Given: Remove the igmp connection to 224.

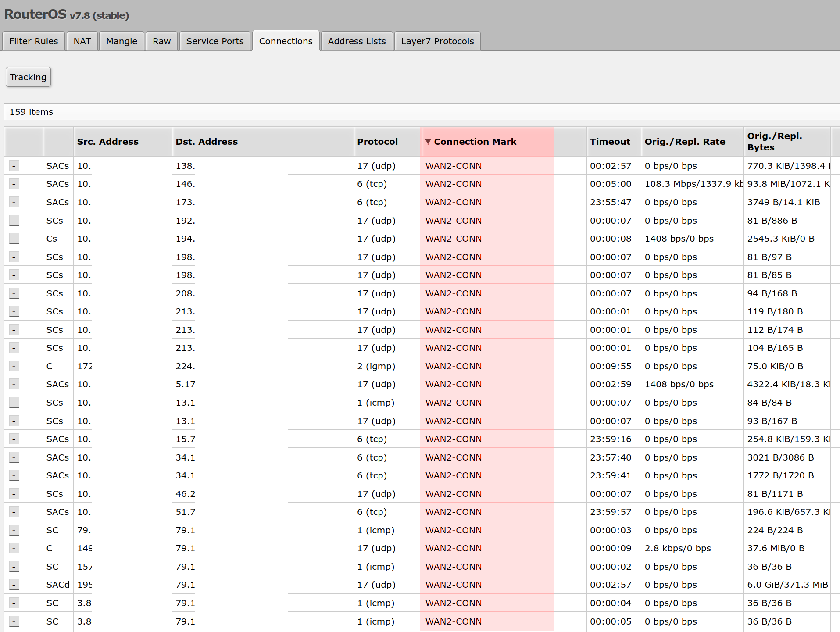Looking at the screenshot, I should coord(14,366).
